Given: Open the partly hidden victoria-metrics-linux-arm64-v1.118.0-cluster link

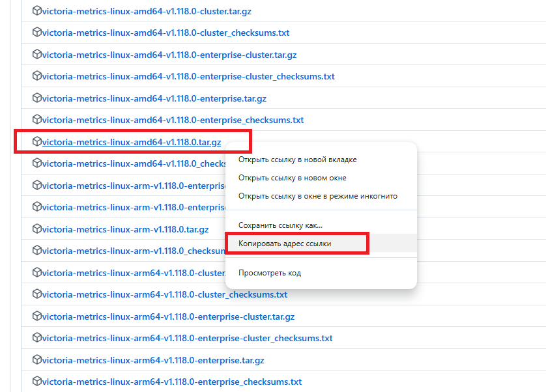Looking at the screenshot, I should click(x=134, y=273).
